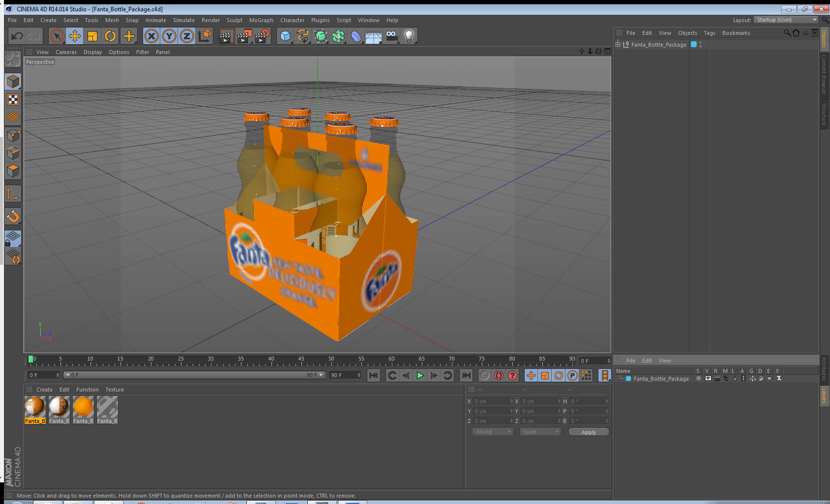Toggle the Enable Snap magnet icon
This screenshot has width=830, height=504.
tap(13, 216)
